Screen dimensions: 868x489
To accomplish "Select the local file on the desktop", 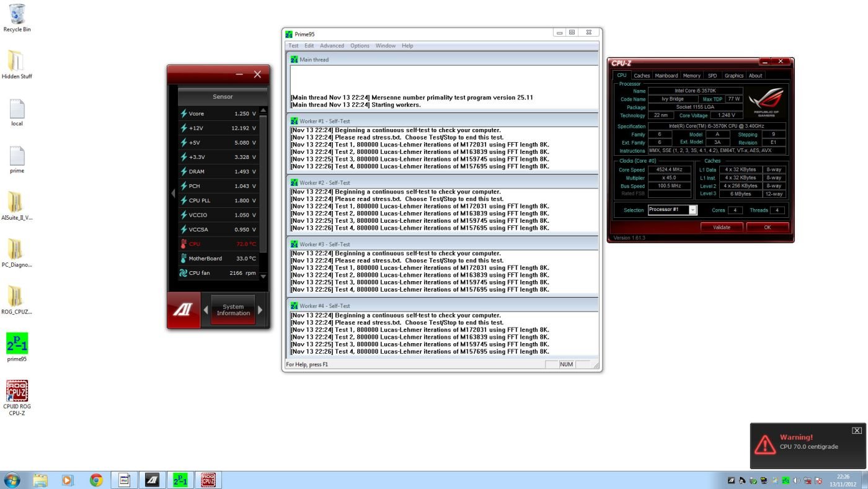I will pyautogui.click(x=17, y=112).
